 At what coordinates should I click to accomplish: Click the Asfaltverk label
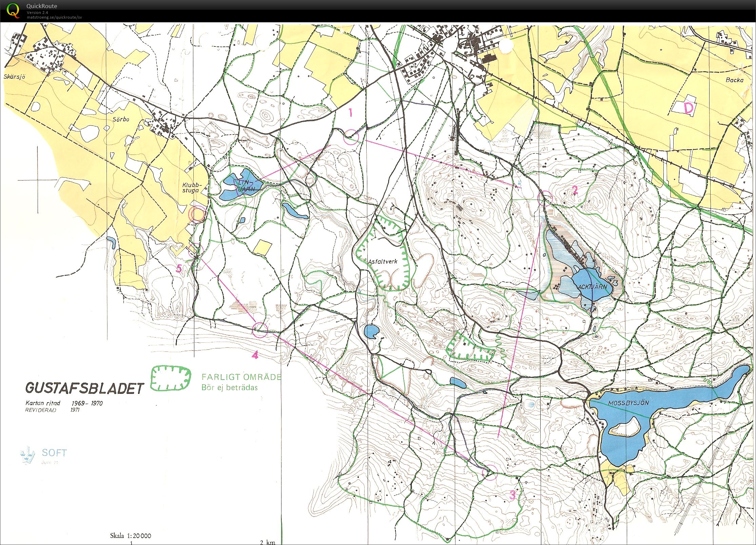coord(383,261)
